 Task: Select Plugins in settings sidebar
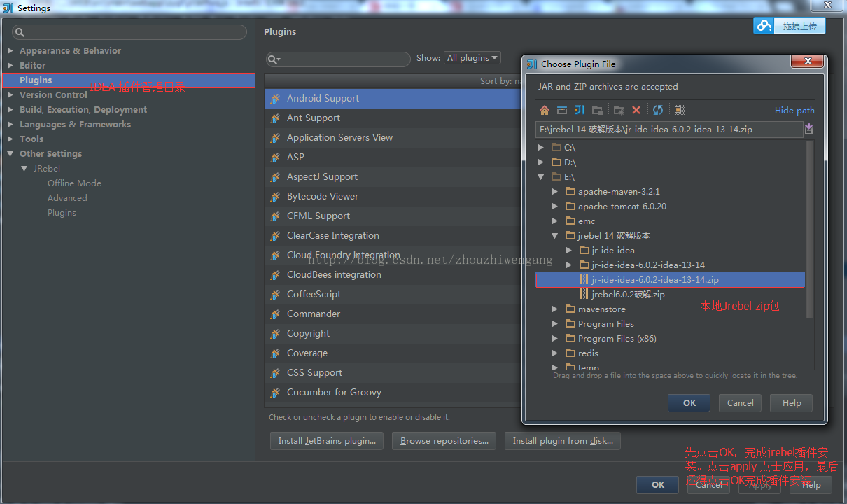pyautogui.click(x=127, y=80)
